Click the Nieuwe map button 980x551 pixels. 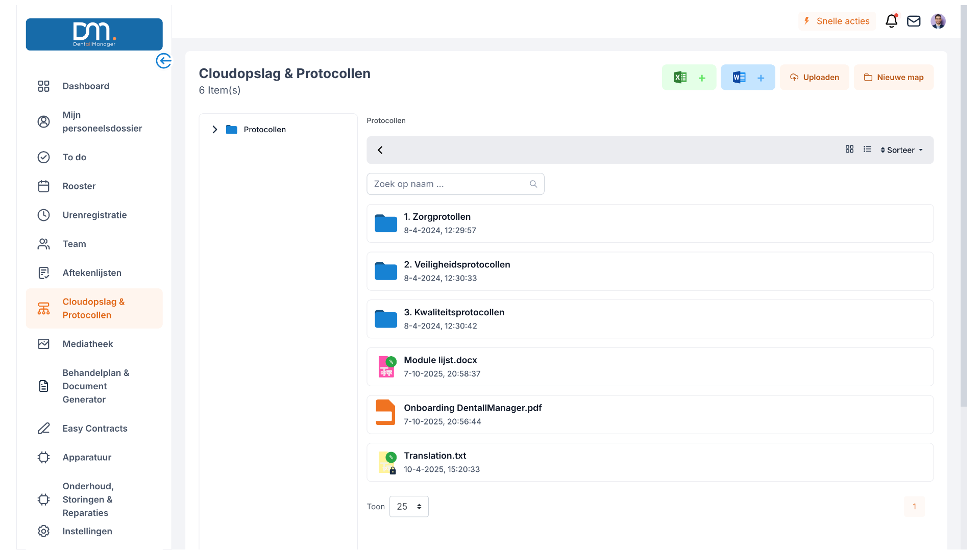(893, 78)
